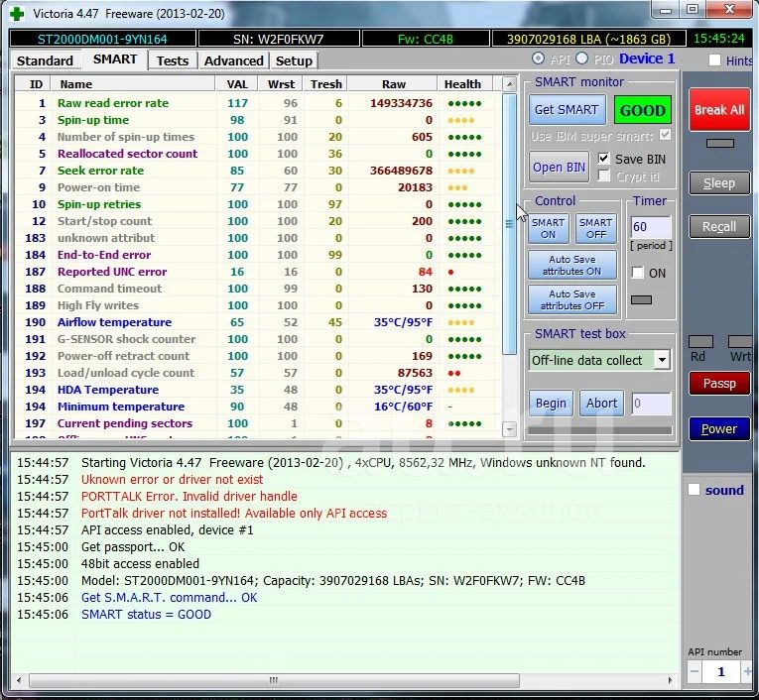Viewport: 759px width, 700px height.
Task: Click the Raw column header
Action: pos(393,83)
